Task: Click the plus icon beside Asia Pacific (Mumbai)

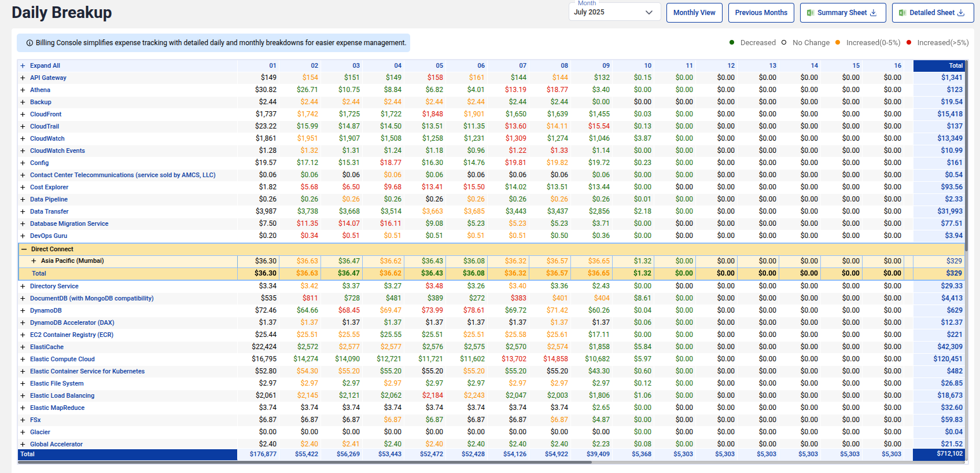Action: (34, 261)
